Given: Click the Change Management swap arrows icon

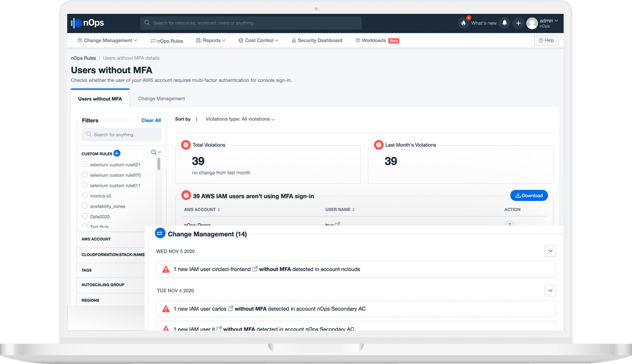Looking at the screenshot, I should [x=160, y=233].
